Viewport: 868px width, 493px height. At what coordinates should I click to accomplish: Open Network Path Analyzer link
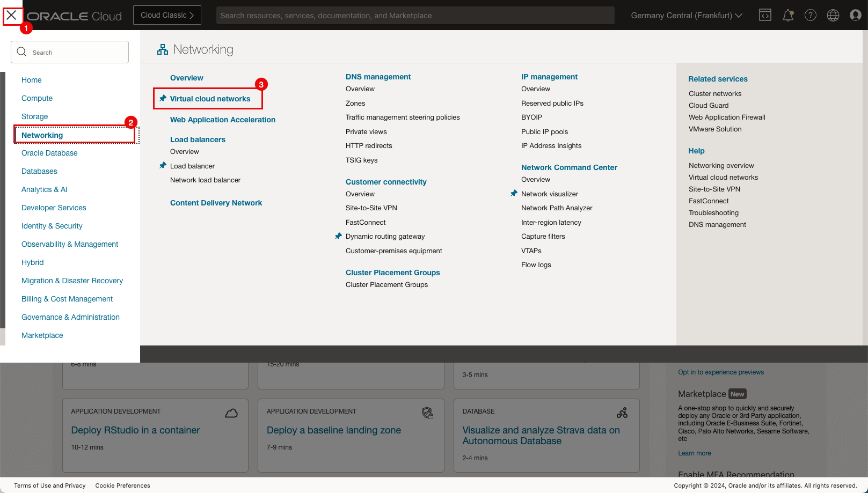[557, 208]
